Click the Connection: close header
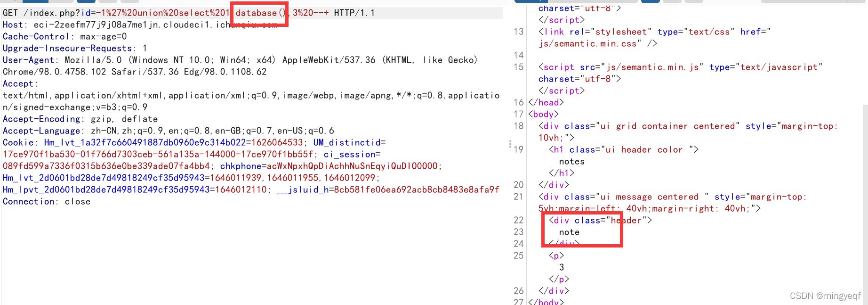The image size is (868, 305). tap(47, 201)
